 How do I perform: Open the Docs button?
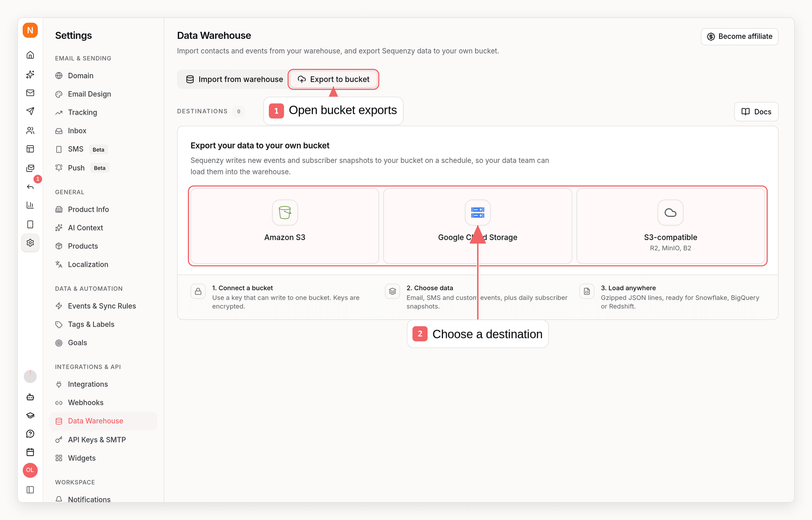[x=756, y=112]
